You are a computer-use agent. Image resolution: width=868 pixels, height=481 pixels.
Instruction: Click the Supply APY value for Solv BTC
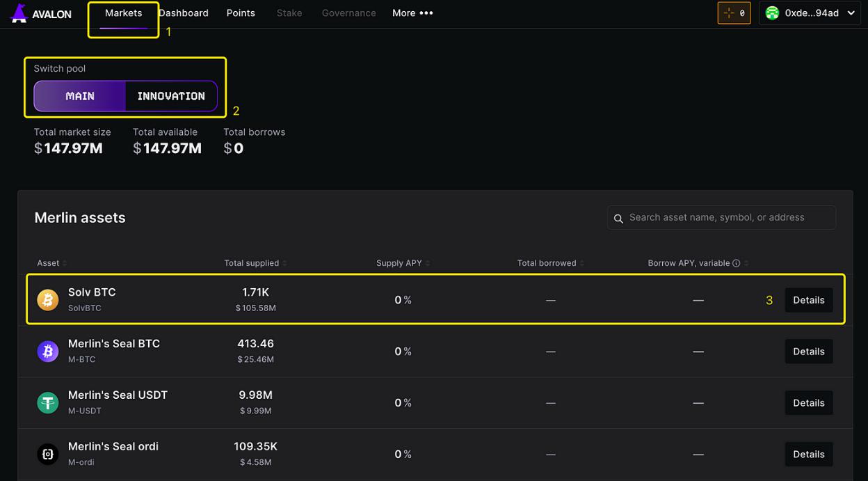click(403, 300)
